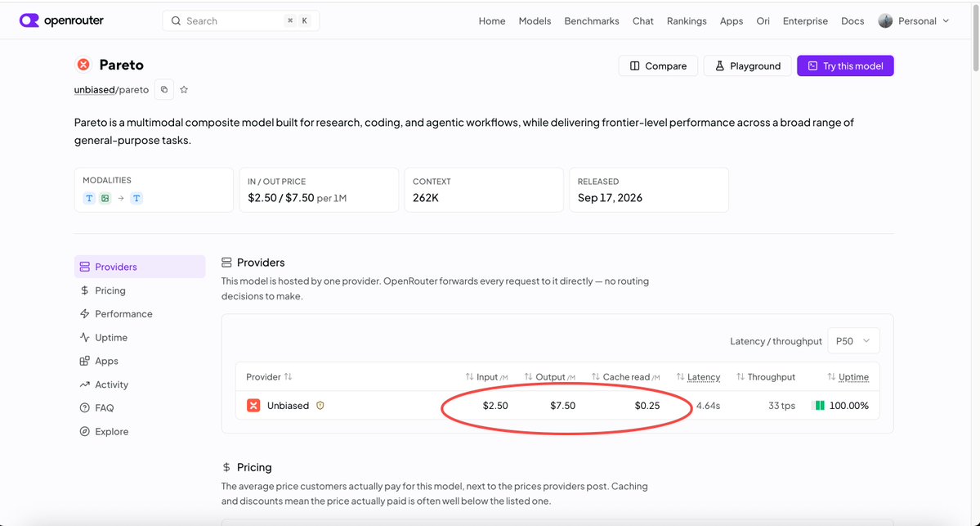Click the output text modality icon
This screenshot has height=526, width=980.
tap(136, 198)
